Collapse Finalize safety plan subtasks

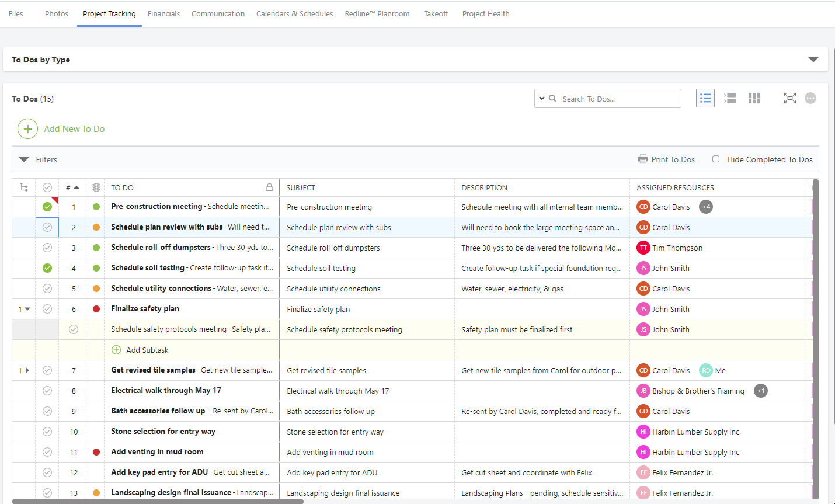27,309
